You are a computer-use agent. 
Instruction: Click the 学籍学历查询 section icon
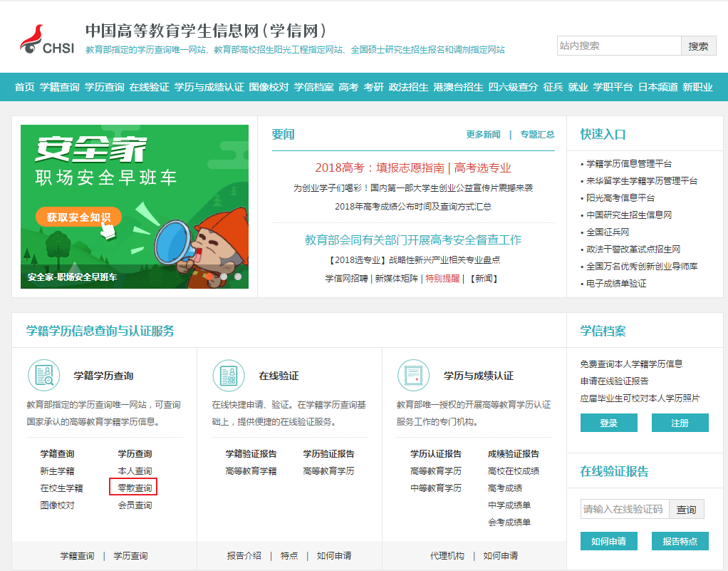coord(43,375)
